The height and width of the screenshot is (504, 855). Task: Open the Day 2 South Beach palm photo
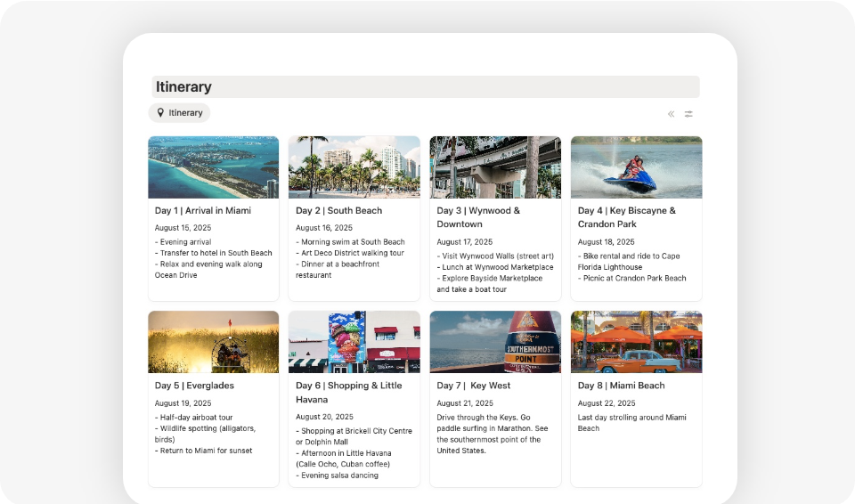[x=354, y=167]
